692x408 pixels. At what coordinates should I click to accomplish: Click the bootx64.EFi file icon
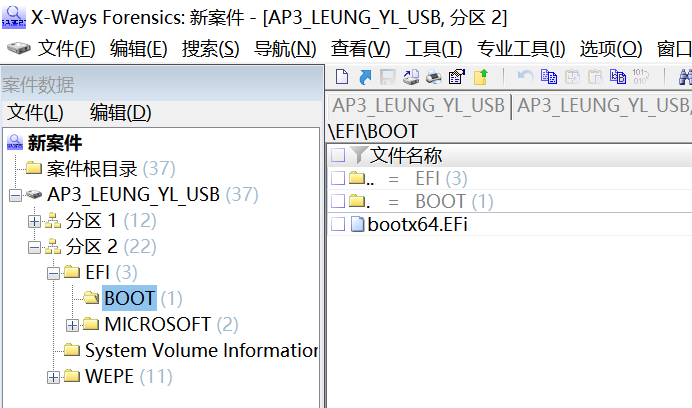(x=357, y=224)
